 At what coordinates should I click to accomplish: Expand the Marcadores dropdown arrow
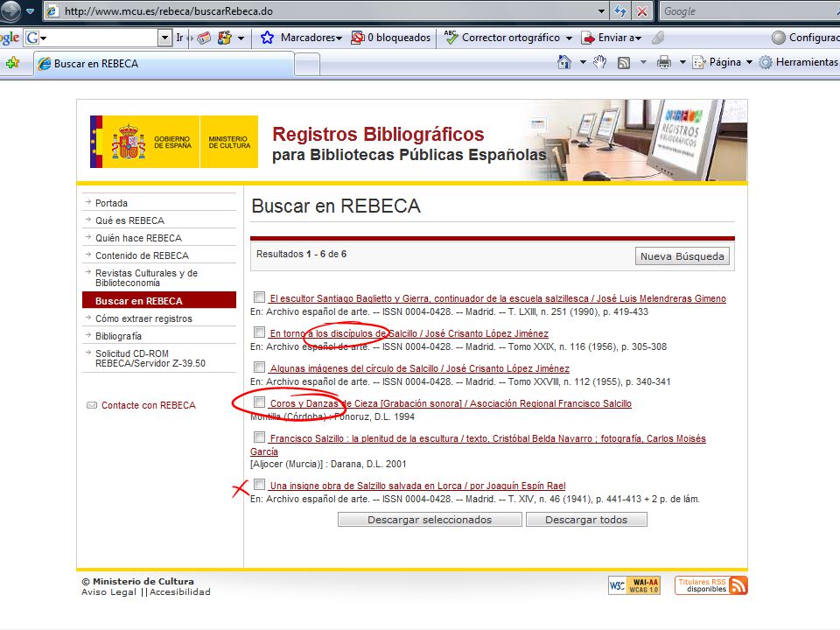tap(339, 38)
